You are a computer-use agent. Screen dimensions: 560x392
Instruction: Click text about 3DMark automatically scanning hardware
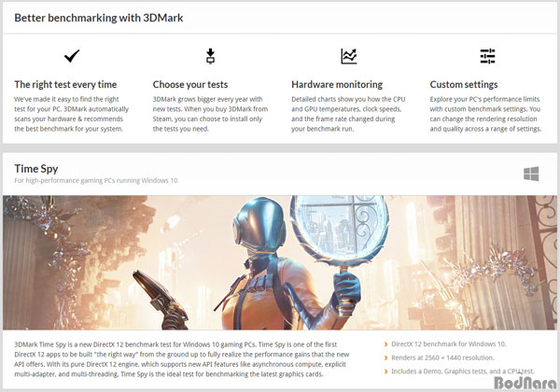coord(72,114)
